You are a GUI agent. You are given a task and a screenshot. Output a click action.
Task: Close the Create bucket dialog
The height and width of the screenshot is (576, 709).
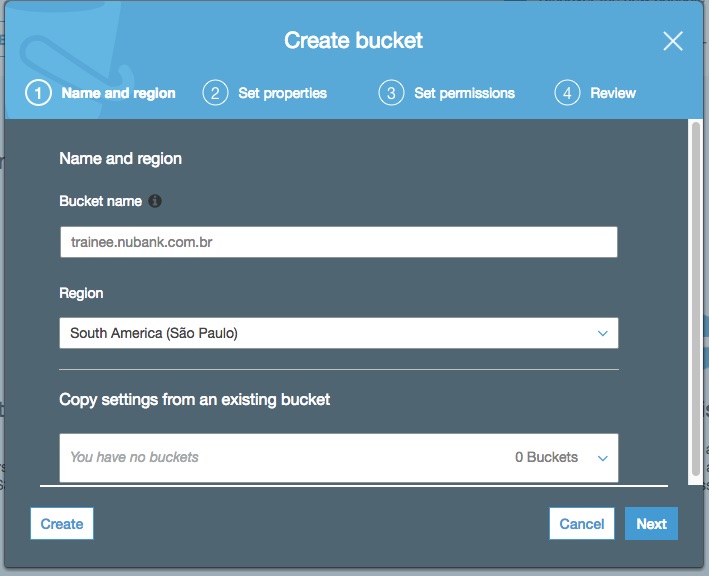673,41
